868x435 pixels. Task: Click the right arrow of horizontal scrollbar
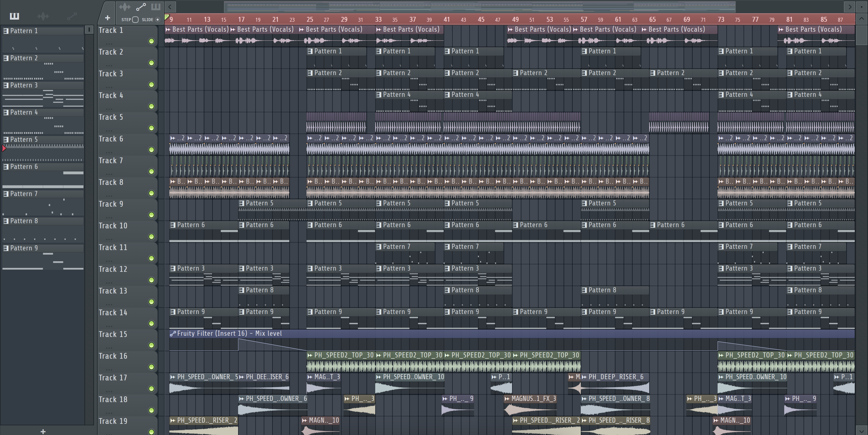[850, 7]
